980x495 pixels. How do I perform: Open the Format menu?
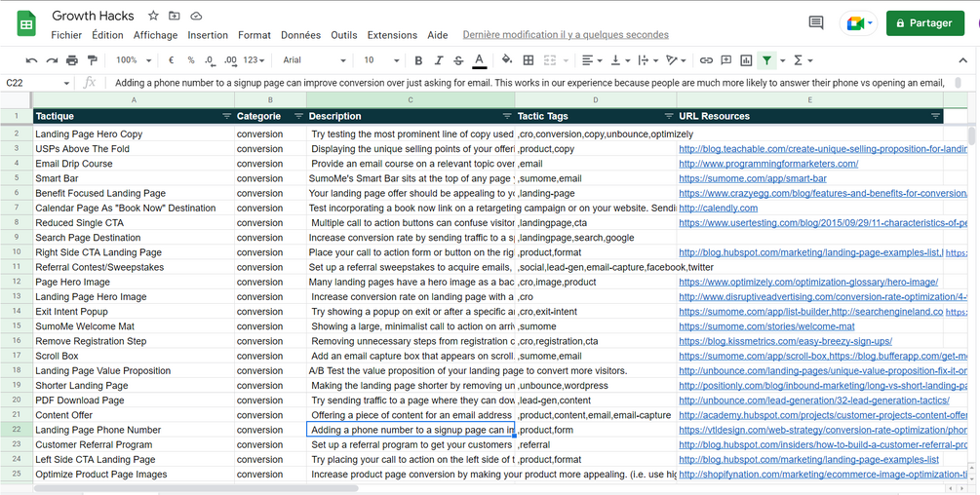pyautogui.click(x=255, y=35)
